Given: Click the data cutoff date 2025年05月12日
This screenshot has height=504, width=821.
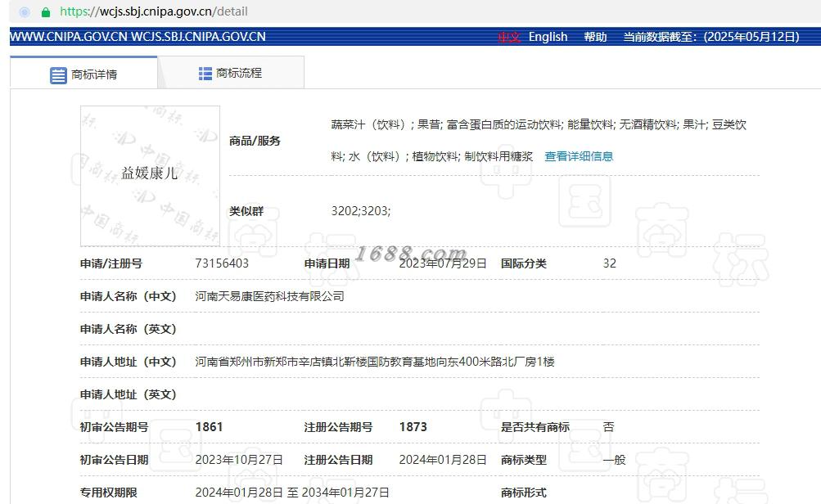Looking at the screenshot, I should 751,37.
